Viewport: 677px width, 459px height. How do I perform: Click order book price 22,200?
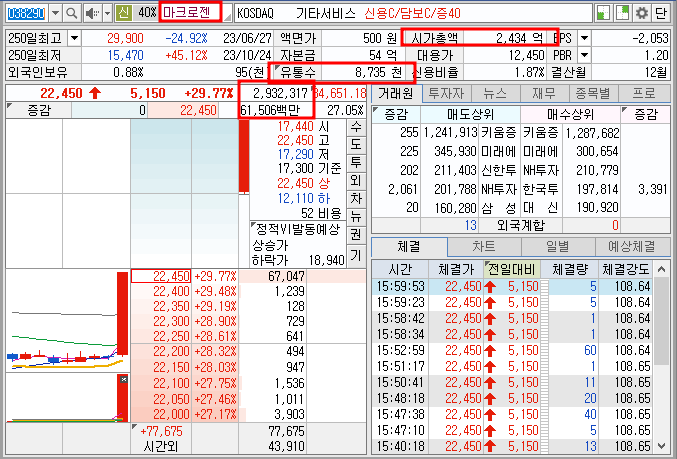click(x=171, y=351)
